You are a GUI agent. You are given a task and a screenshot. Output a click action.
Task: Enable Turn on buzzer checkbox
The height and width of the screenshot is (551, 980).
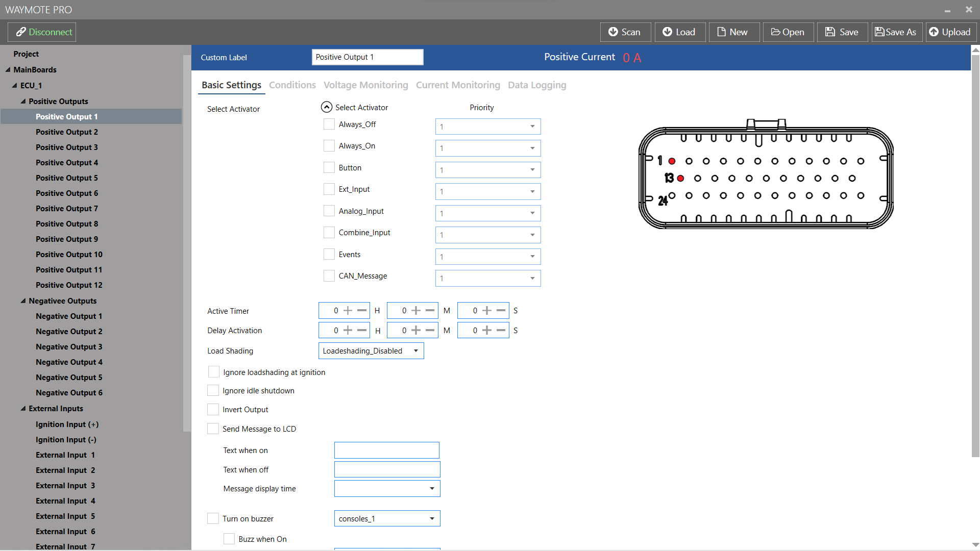(213, 519)
